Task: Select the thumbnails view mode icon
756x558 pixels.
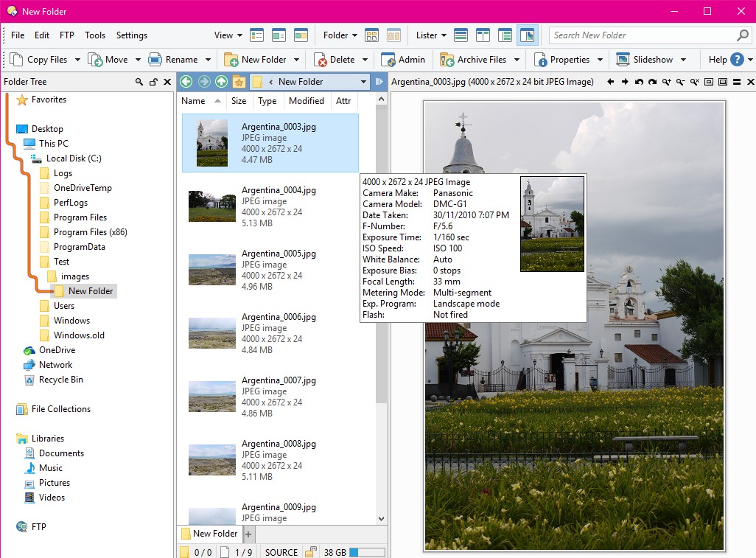Action: click(301, 35)
